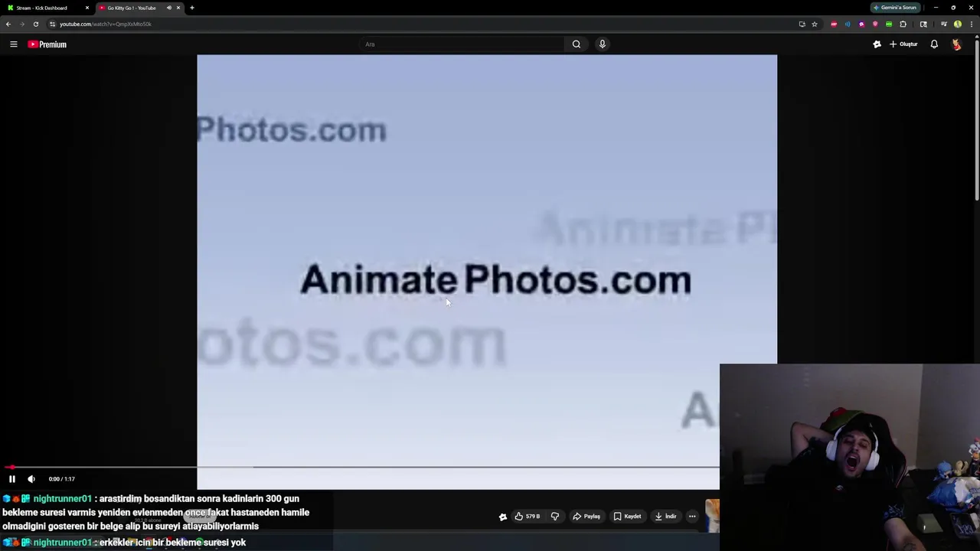Open the pink shield extension icon
The height and width of the screenshot is (551, 980).
[875, 24]
